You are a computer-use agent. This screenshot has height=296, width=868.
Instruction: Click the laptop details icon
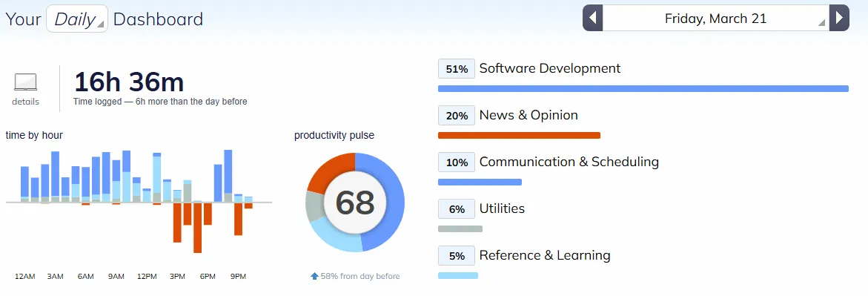tap(25, 82)
